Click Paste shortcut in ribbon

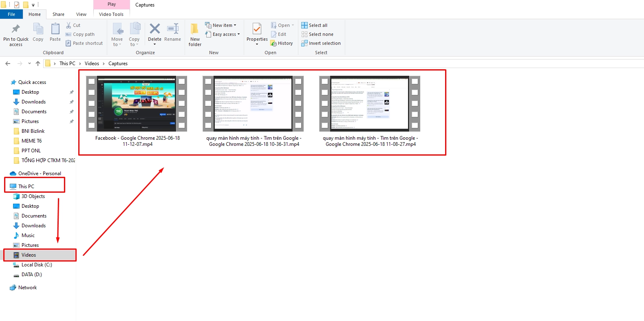pyautogui.click(x=84, y=43)
